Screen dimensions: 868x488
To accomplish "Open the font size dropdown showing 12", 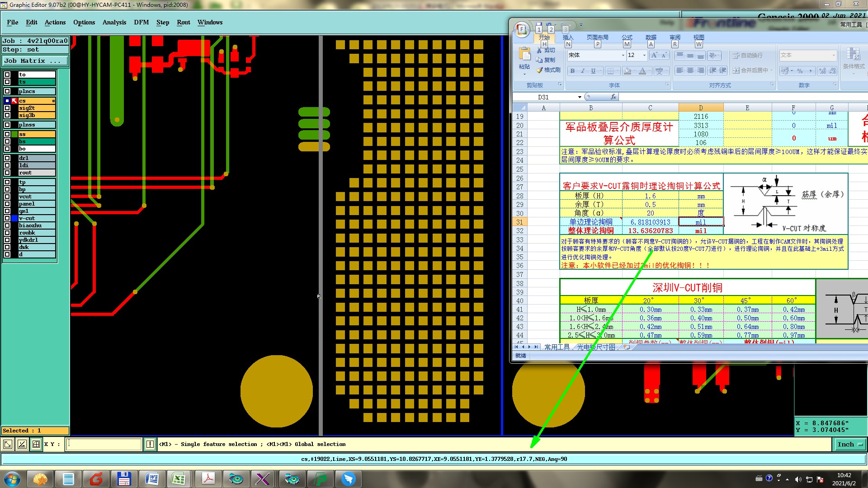I will pyautogui.click(x=645, y=55).
